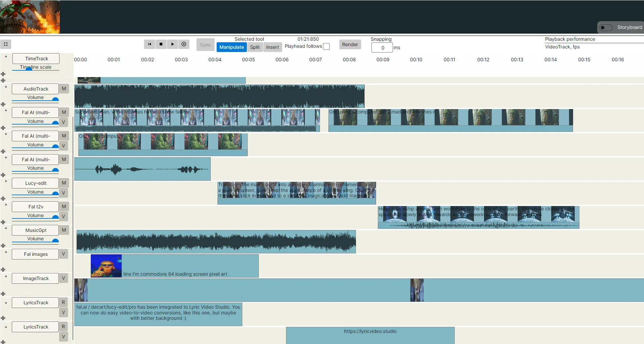Mute the MusicGpt track
Image resolution: width=644 pixels, height=344 pixels.
[64, 230]
